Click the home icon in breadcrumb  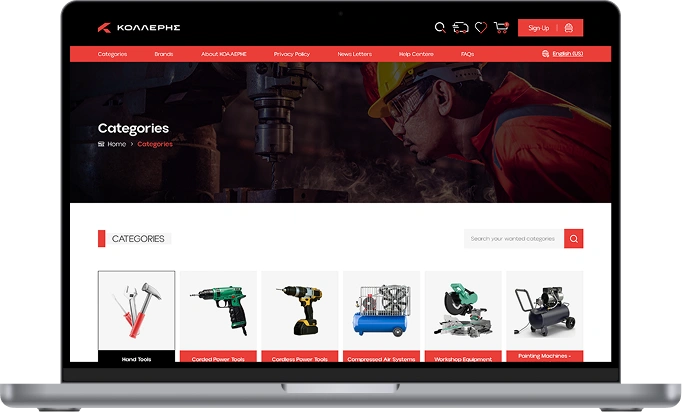[x=101, y=144]
